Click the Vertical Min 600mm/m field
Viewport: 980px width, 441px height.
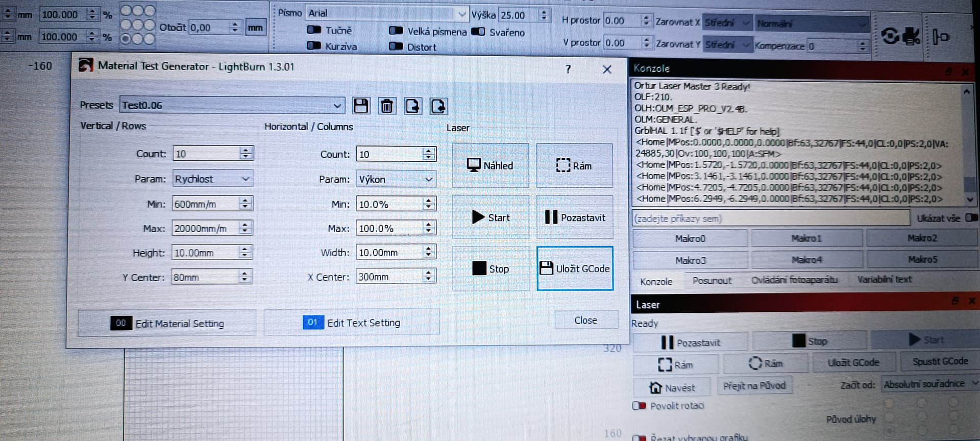[x=206, y=204]
